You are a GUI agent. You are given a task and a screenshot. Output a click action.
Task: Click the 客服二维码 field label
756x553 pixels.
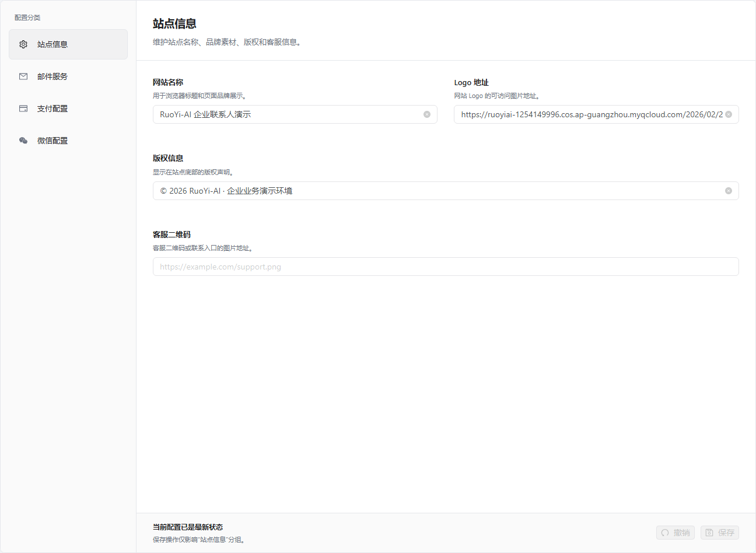point(171,235)
